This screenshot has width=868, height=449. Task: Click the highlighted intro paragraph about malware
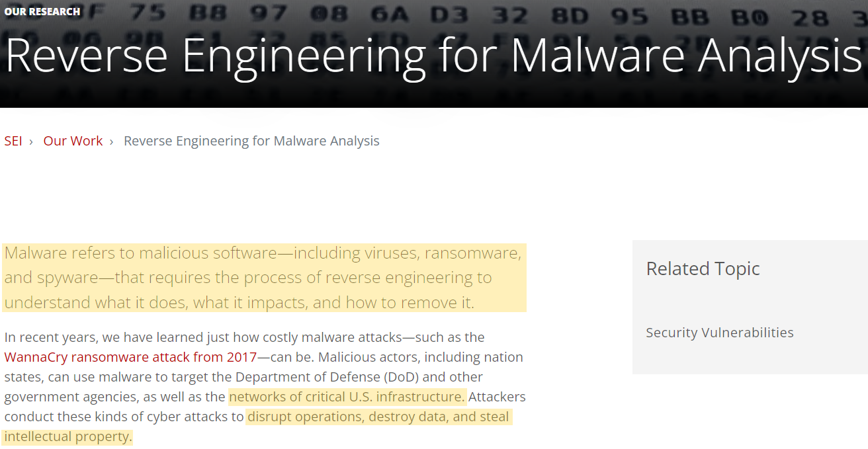pyautogui.click(x=264, y=278)
